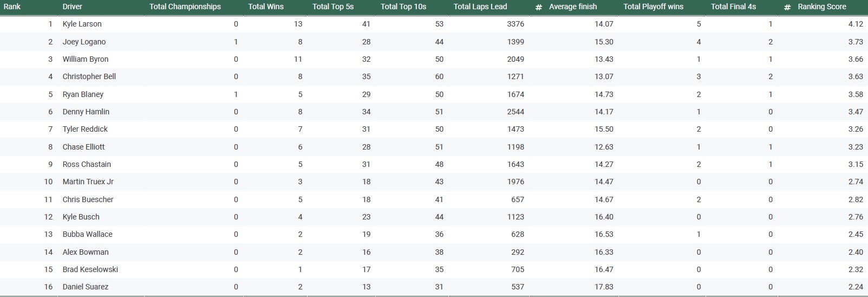Select Kyle Larson's driver name
Screen dimensions: 868x297
tap(82, 24)
